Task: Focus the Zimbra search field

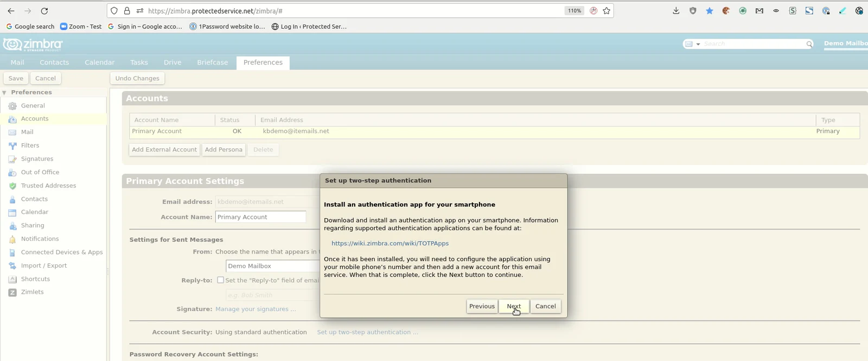Action: (x=753, y=44)
